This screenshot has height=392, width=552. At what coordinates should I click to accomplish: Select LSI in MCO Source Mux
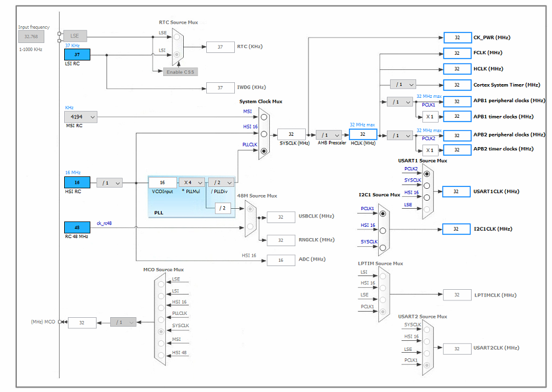[x=161, y=296]
